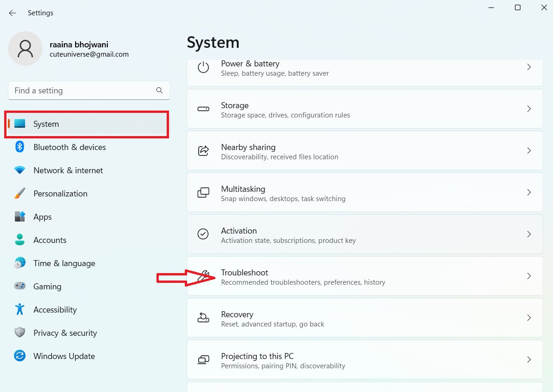
Task: Click the Personalization paintbrush icon
Action: (20, 194)
